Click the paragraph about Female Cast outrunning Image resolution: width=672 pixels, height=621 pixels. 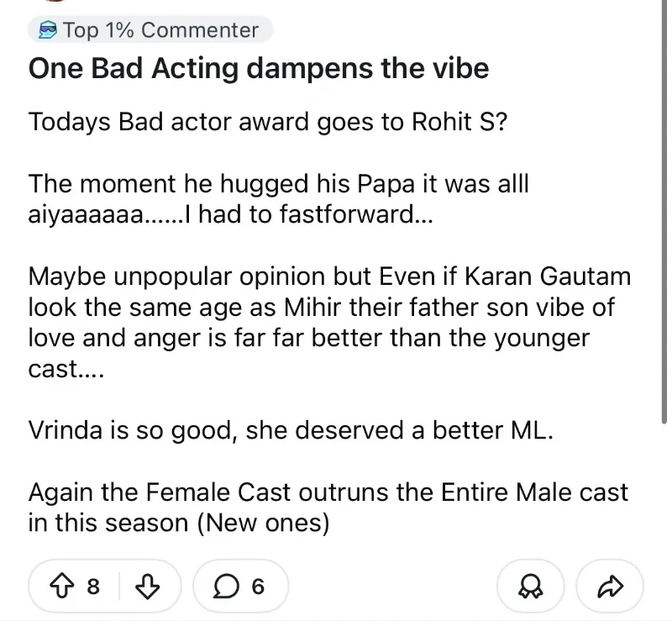(328, 507)
